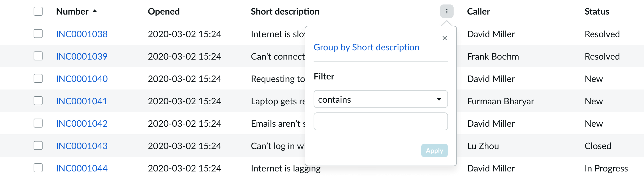Sort rows by the Status column header
Screen dimensions: 644x179
point(597,11)
